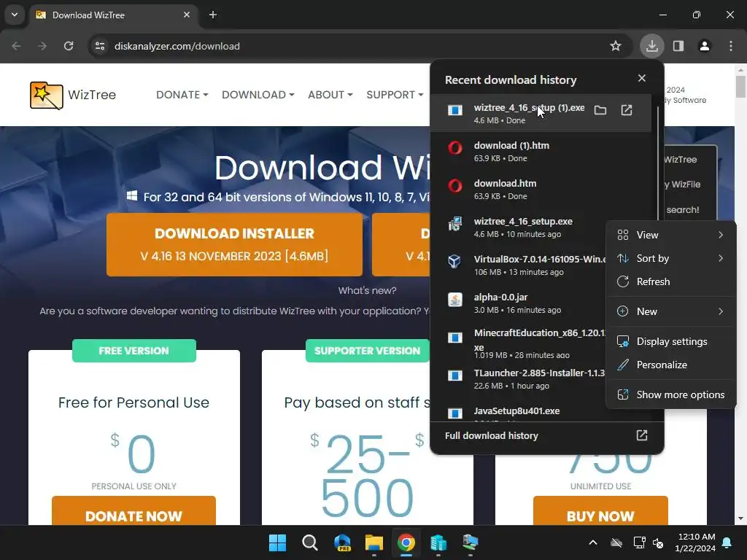Open the Sort by submenu
This screenshot has height=560, width=747.
671,258
